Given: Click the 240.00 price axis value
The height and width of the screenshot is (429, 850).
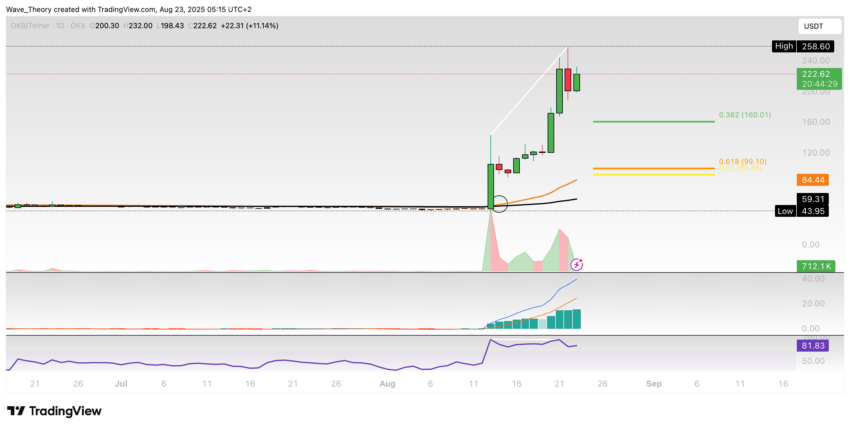Looking at the screenshot, I should 816,60.
